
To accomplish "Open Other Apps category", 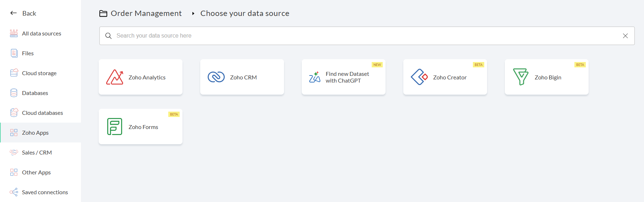I will click(x=36, y=173).
